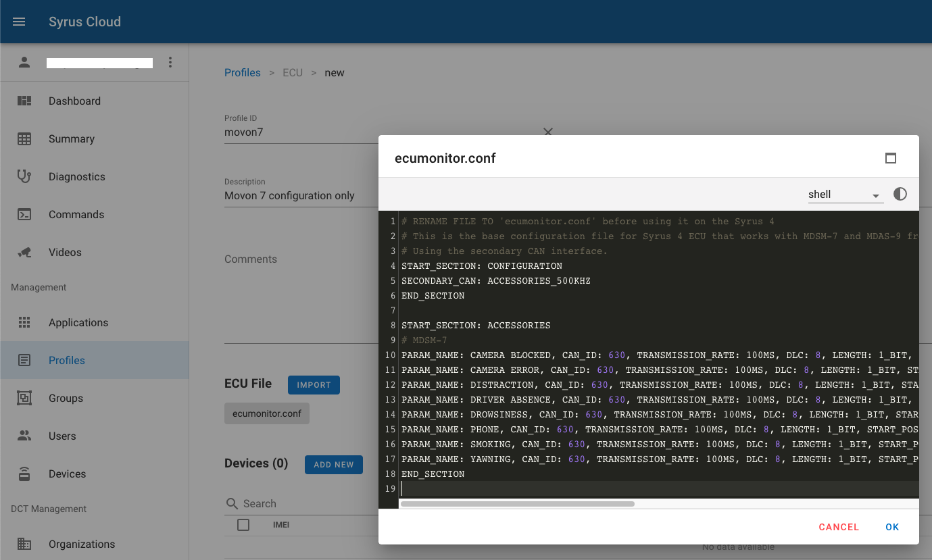Click the Commands terminal icon
The width and height of the screenshot is (932, 560).
(24, 214)
